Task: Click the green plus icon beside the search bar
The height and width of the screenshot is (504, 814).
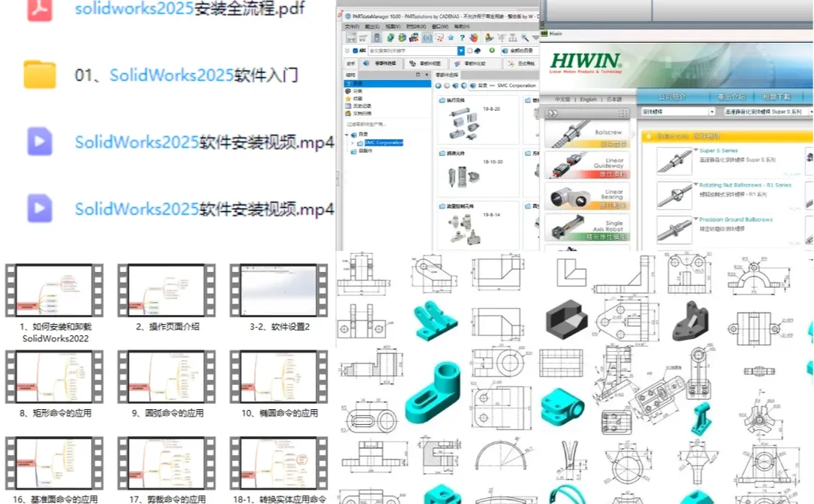Action: [x=491, y=50]
